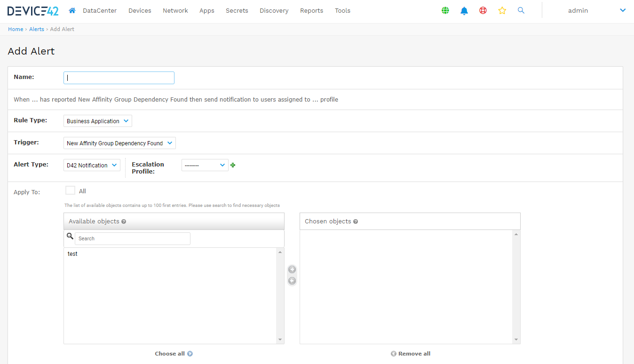Click Choose all link

[174, 354]
